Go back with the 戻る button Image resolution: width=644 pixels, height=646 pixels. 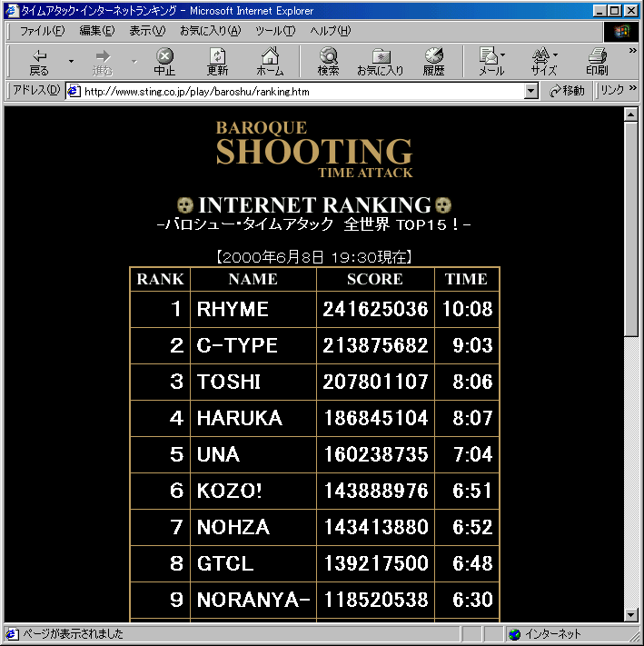pos(39,62)
